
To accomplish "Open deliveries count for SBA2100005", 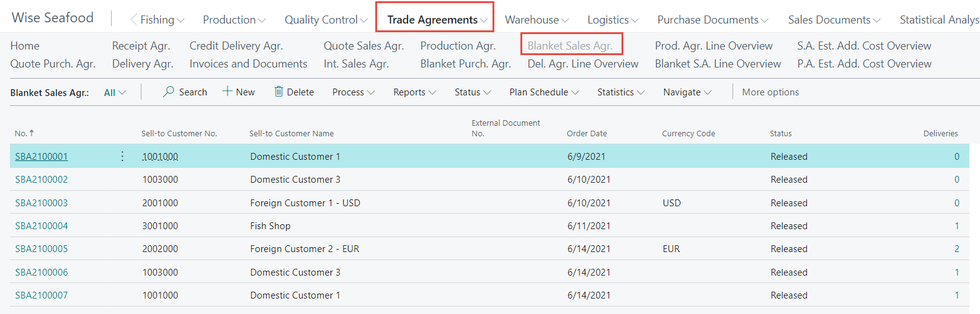I will 956,249.
